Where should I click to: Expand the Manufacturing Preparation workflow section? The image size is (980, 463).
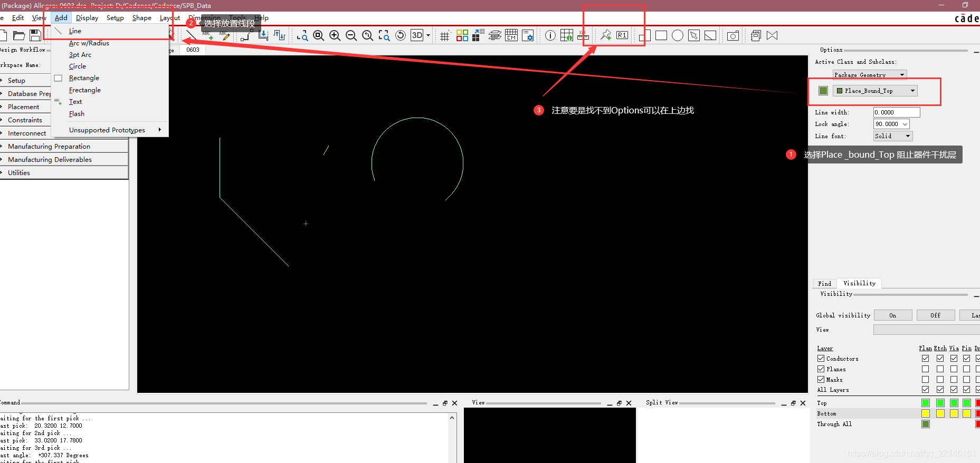click(49, 147)
